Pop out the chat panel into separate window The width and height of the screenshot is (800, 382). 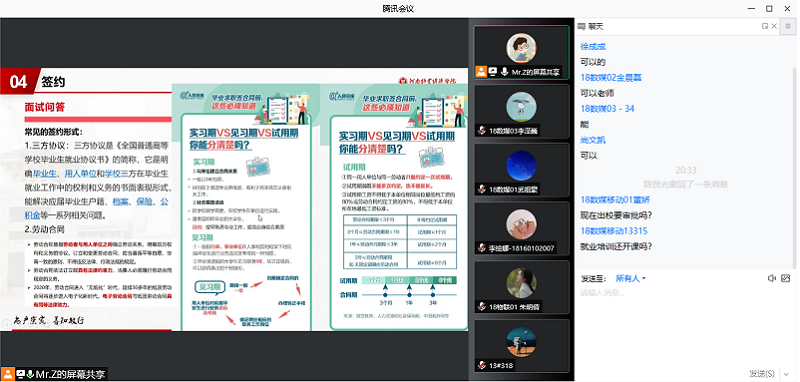click(x=765, y=26)
